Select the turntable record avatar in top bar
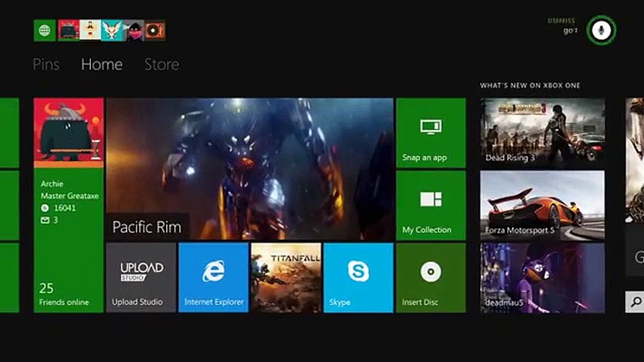This screenshot has width=644, height=362. tap(155, 31)
